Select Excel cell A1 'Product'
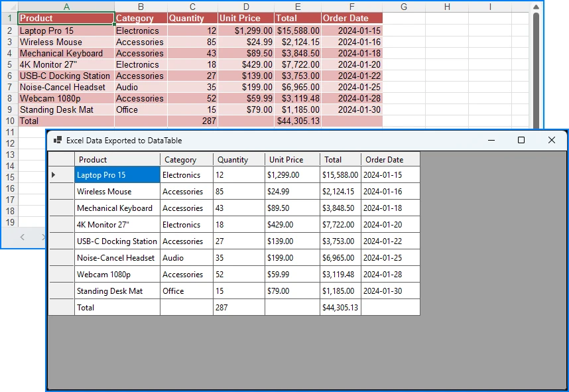The width and height of the screenshot is (569, 392). click(66, 18)
